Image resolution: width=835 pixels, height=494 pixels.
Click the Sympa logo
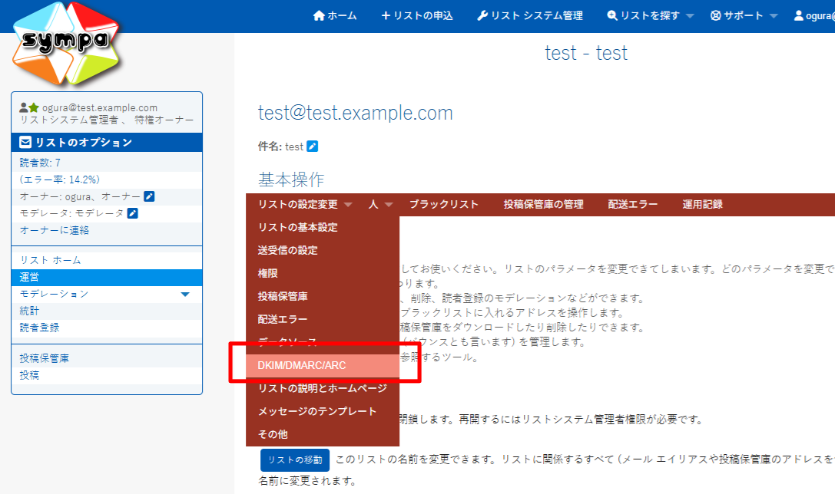coord(66,44)
